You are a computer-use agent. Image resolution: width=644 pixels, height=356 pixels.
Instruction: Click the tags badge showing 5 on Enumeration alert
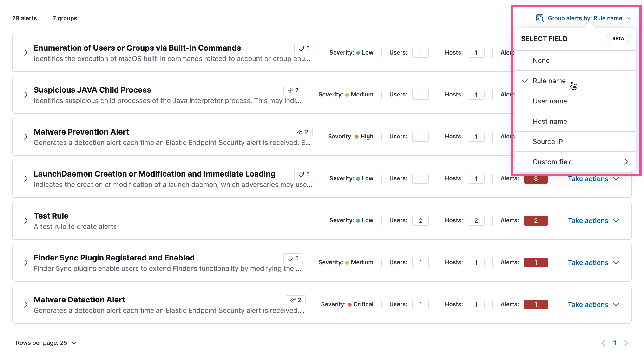point(304,48)
